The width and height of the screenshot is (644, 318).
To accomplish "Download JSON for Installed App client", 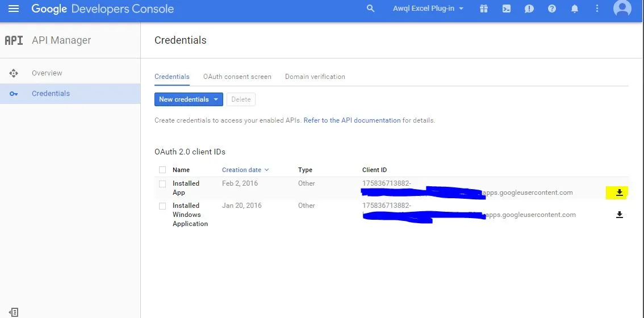I will (x=620, y=193).
